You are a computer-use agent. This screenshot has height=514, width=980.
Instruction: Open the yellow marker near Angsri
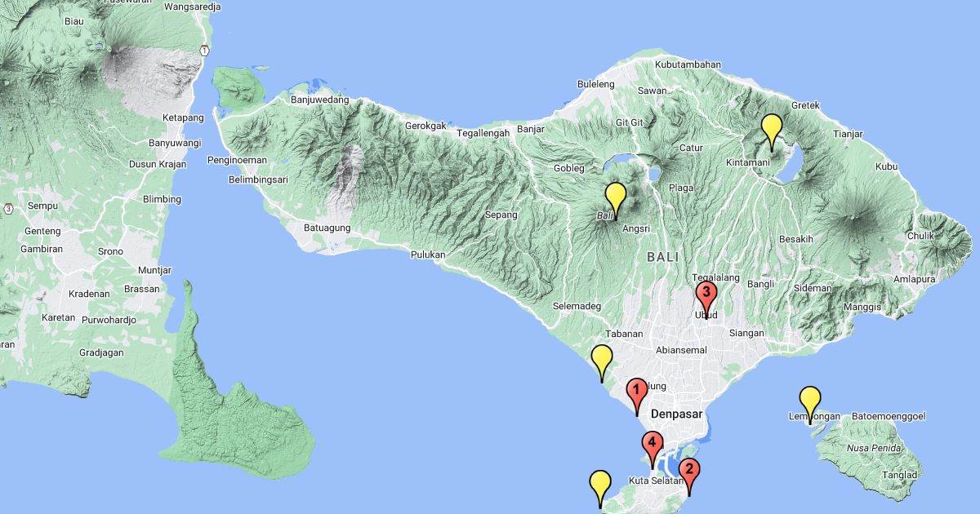click(616, 201)
